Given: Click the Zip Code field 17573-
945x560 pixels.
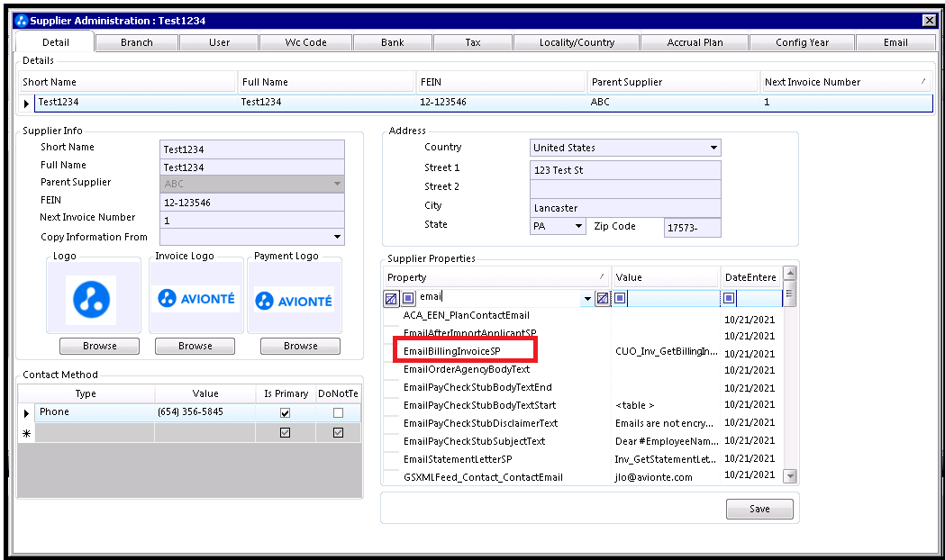Looking at the screenshot, I should point(693,228).
